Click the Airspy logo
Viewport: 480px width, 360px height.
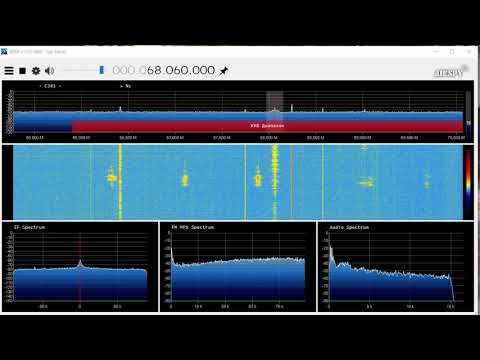click(451, 72)
